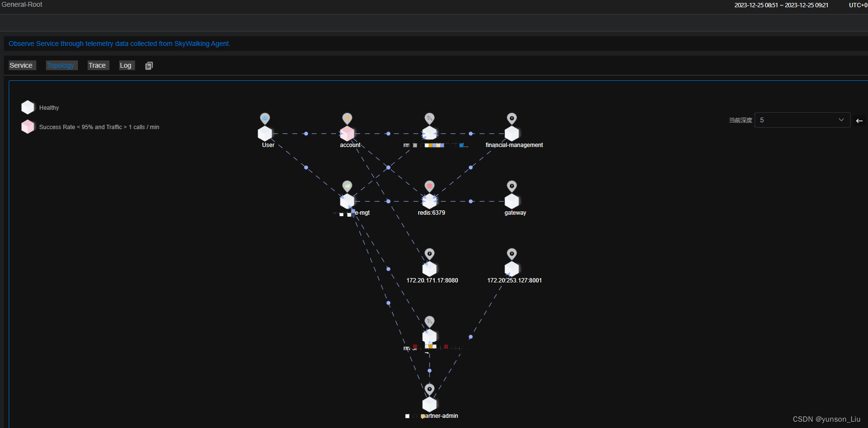Select the obscured node between account and financial-management
Screen dimensions: 868x428
tap(429, 133)
